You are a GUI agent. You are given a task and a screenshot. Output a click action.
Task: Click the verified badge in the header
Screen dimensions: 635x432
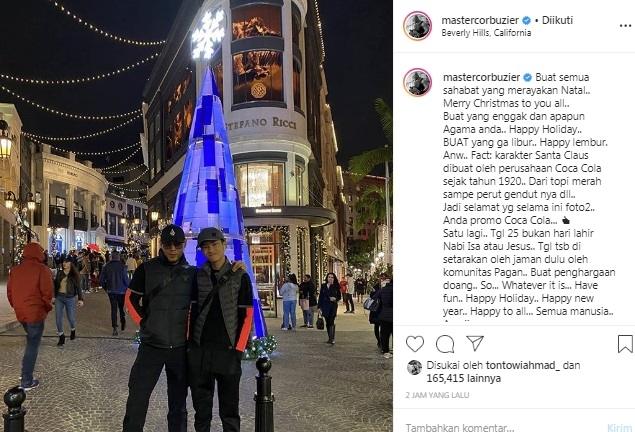[526, 20]
